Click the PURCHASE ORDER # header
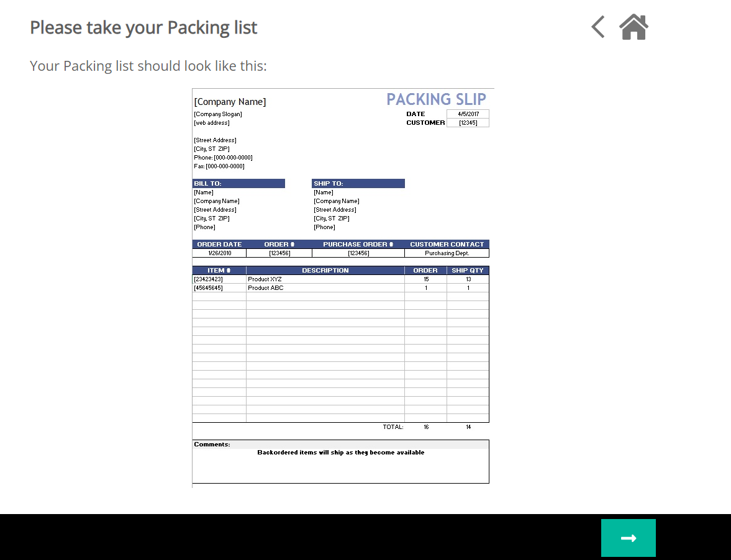731x560 pixels. [x=358, y=245]
